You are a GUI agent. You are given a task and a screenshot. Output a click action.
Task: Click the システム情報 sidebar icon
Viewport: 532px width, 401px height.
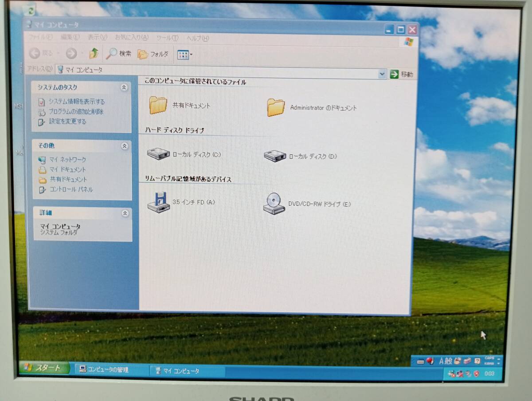point(42,102)
